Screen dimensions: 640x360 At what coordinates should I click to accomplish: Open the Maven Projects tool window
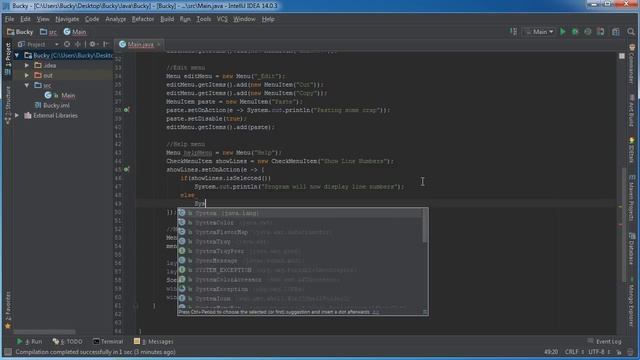click(632, 198)
